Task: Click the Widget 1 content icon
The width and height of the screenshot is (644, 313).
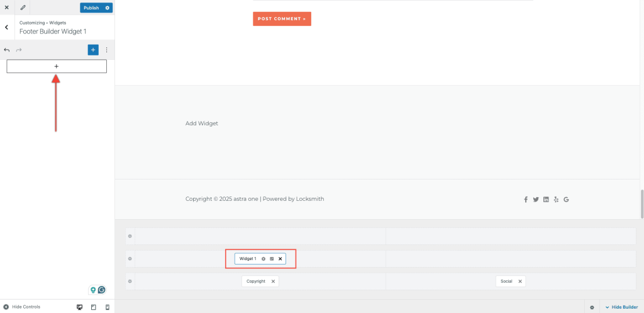Action: (x=272, y=259)
